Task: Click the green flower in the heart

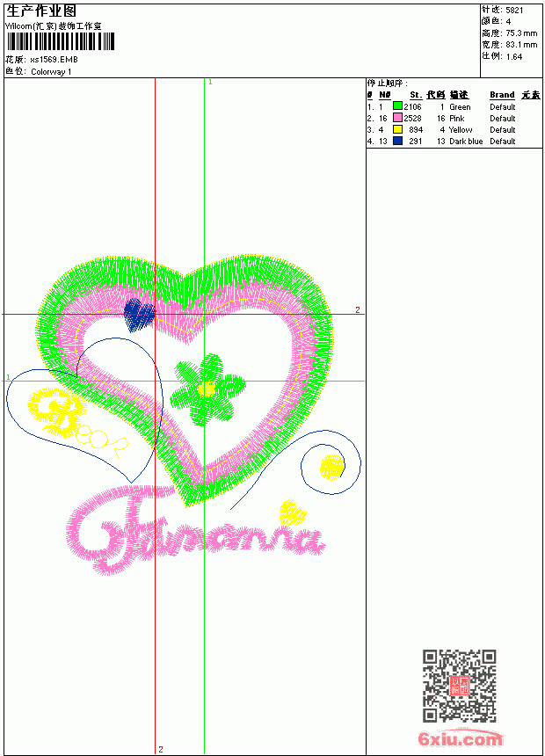Action: (207, 389)
